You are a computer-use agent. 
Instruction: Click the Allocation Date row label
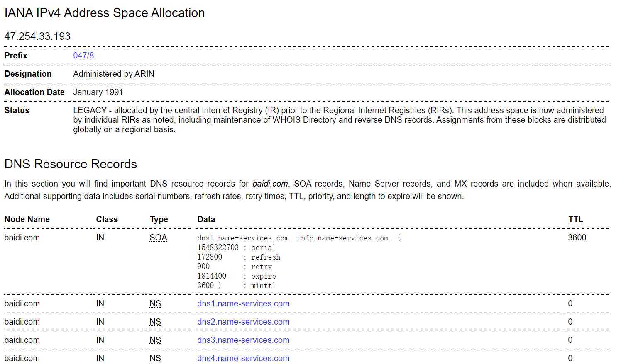coord(34,92)
